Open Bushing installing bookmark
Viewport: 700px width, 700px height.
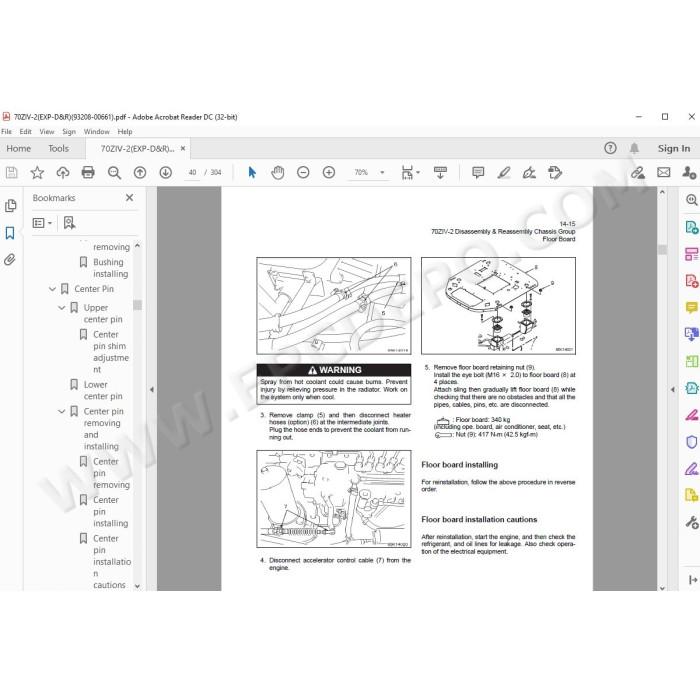110,268
